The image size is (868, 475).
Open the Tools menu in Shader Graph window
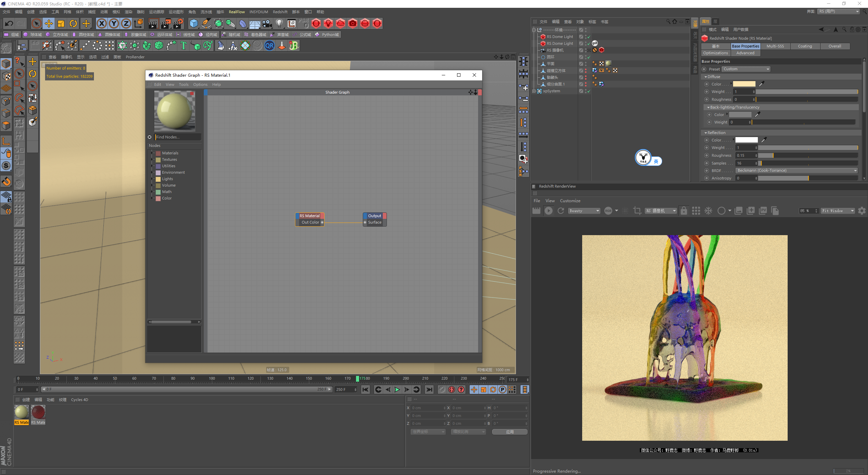(x=183, y=84)
